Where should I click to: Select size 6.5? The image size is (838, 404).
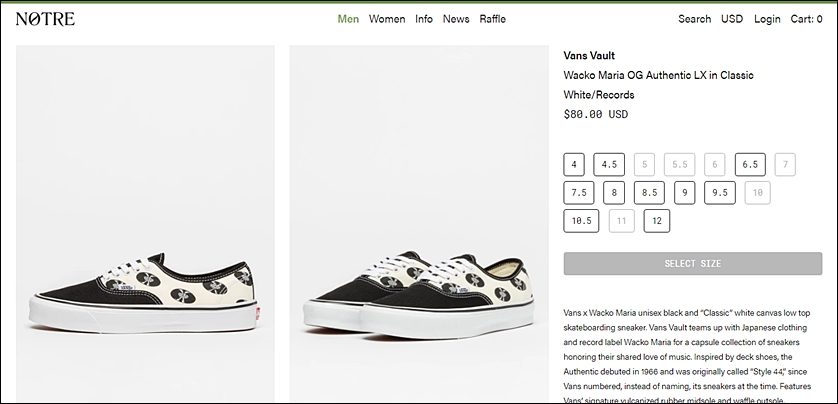(x=750, y=165)
